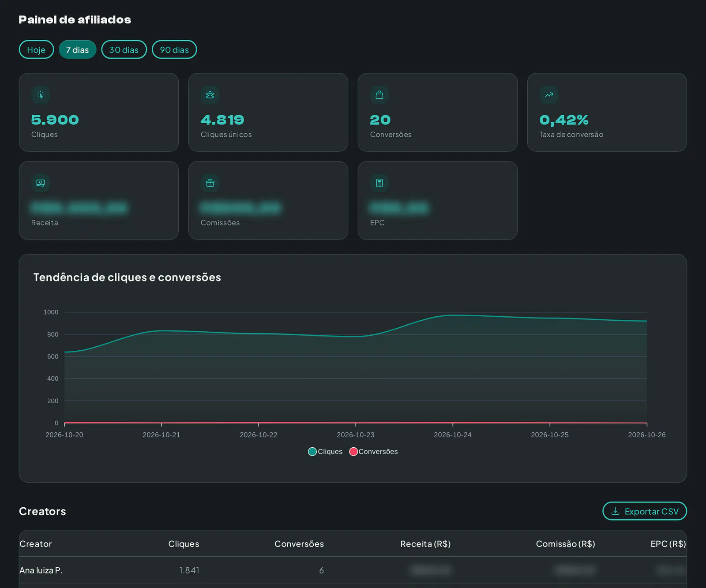Click the 1.841 clicks cell for Ana luiza P.
Screen dimensions: 706x588
pos(189,570)
